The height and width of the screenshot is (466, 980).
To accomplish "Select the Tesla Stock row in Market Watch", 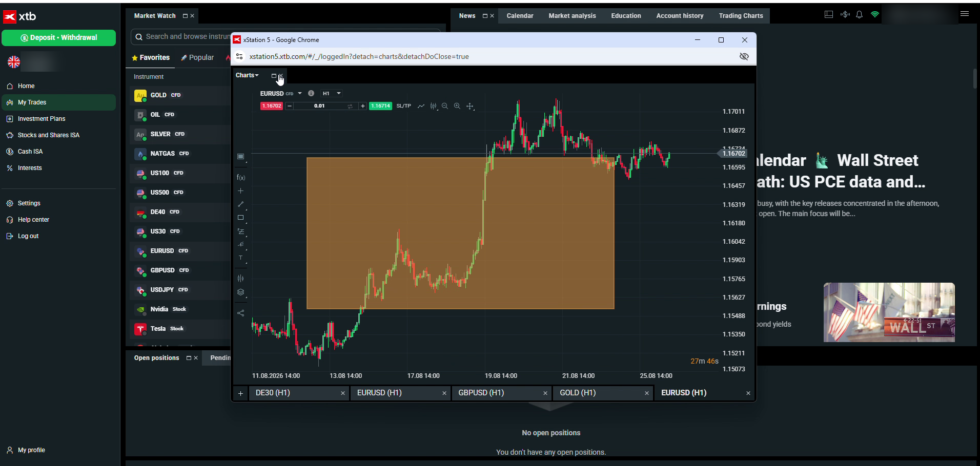I will (180, 329).
